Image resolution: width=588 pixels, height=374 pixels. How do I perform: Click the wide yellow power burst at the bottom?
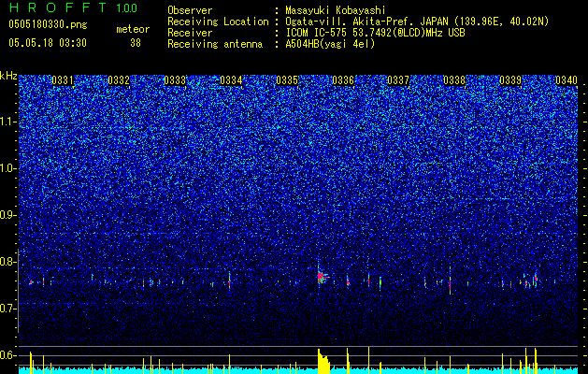323,362
